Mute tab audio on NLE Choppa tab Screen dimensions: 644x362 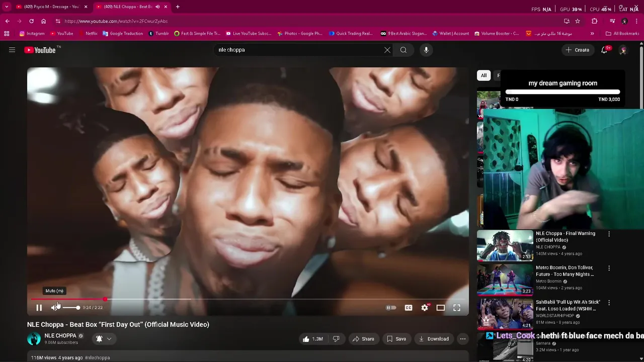coord(157,7)
